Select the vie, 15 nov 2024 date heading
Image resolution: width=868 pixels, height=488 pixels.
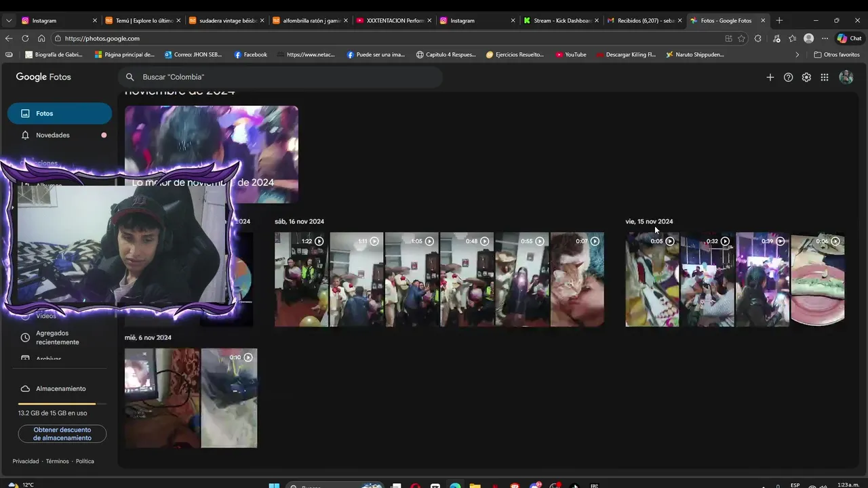tap(649, 222)
